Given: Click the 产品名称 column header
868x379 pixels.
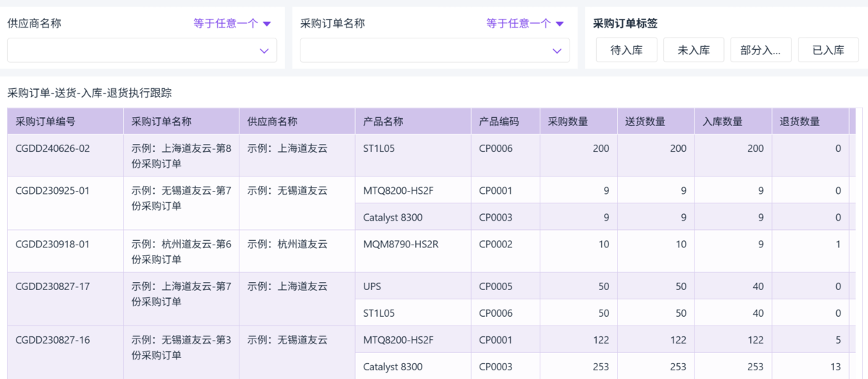Looking at the screenshot, I should (413, 122).
